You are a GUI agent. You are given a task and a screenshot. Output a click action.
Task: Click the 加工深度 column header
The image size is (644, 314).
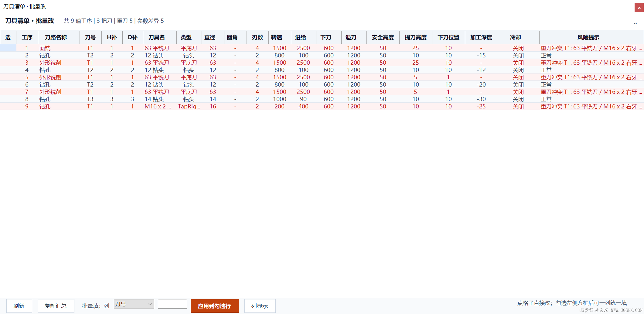[481, 37]
